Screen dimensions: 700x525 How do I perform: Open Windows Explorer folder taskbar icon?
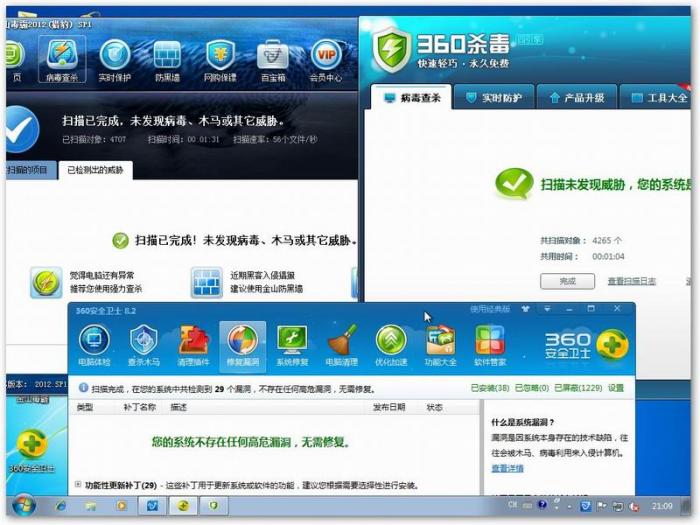[91, 506]
